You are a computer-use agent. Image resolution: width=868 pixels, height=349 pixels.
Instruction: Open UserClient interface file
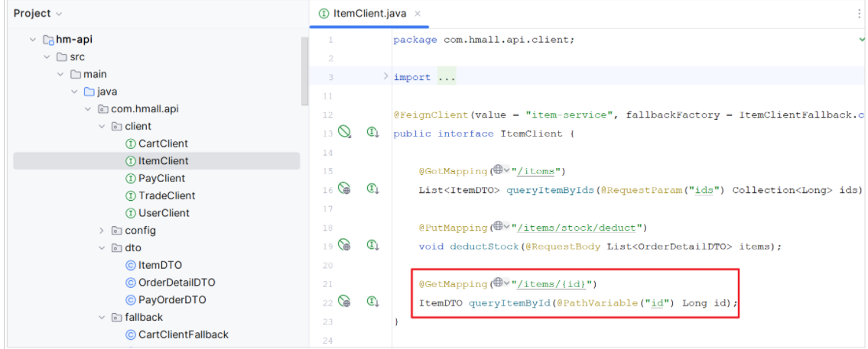click(x=164, y=213)
